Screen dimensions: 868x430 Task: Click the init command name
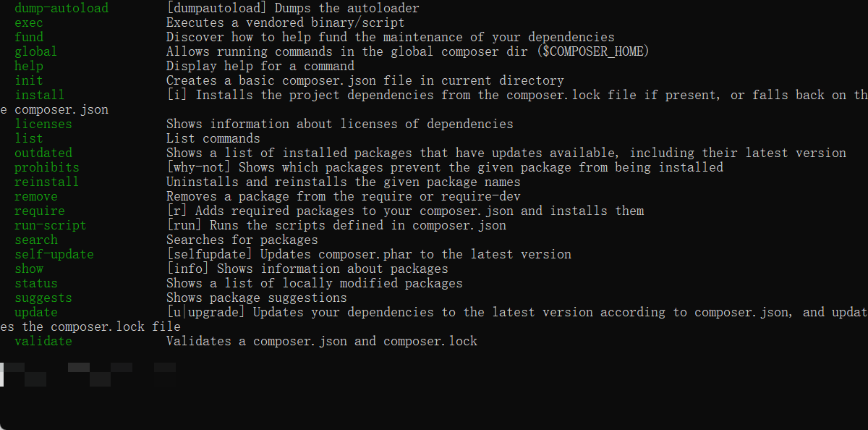point(29,81)
